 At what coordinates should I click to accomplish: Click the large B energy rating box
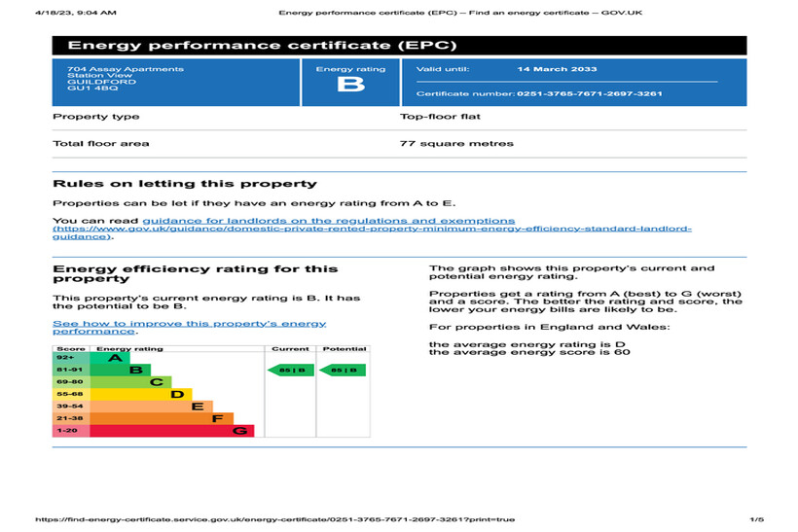point(350,83)
